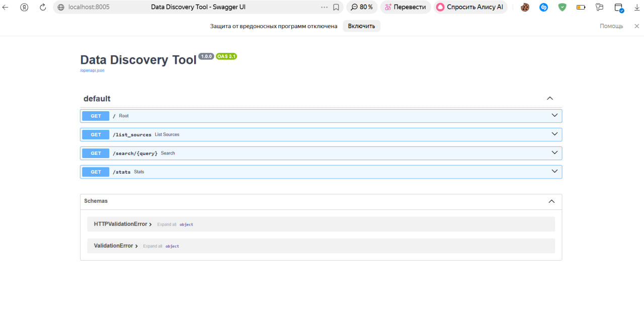The image size is (644, 312).
Task: Click the Включить button in the protection notice
Action: (x=362, y=26)
